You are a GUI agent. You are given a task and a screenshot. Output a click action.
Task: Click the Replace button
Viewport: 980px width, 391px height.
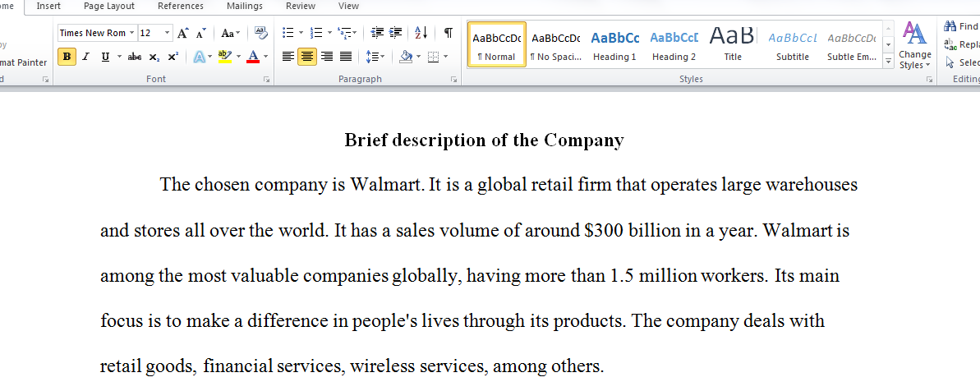pyautogui.click(x=961, y=44)
